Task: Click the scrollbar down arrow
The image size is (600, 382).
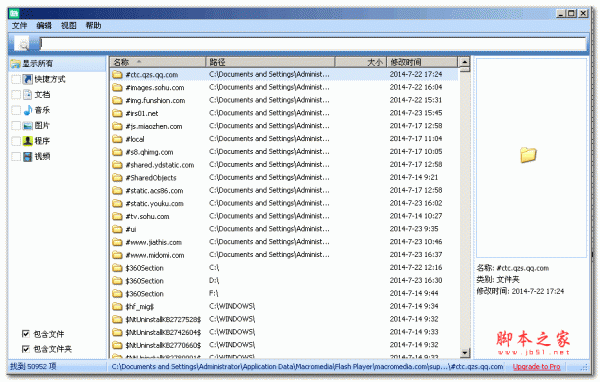Action: pos(465,353)
